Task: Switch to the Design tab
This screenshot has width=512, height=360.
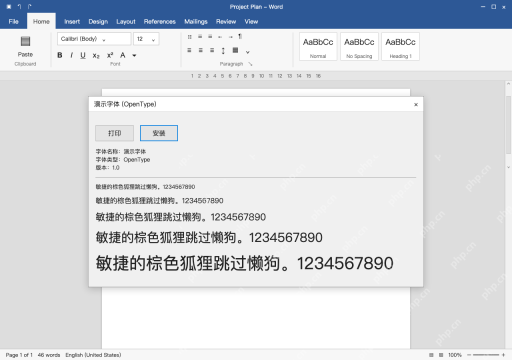Action: click(x=98, y=21)
